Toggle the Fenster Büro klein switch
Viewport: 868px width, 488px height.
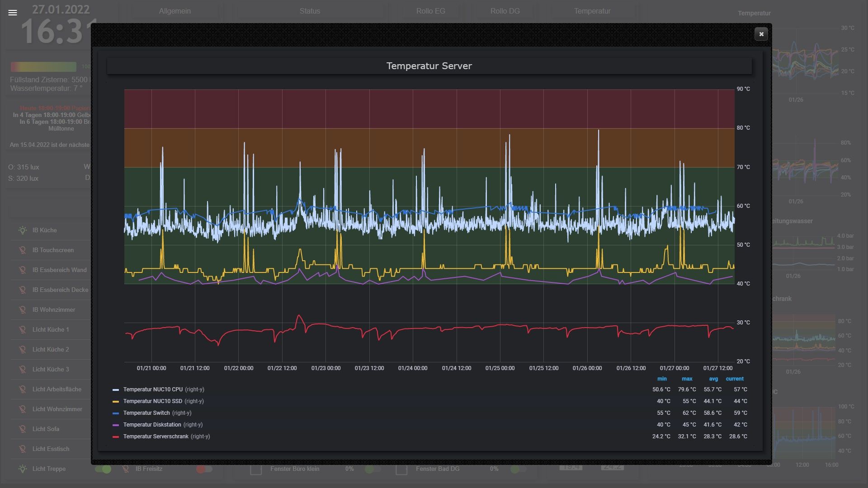(373, 469)
